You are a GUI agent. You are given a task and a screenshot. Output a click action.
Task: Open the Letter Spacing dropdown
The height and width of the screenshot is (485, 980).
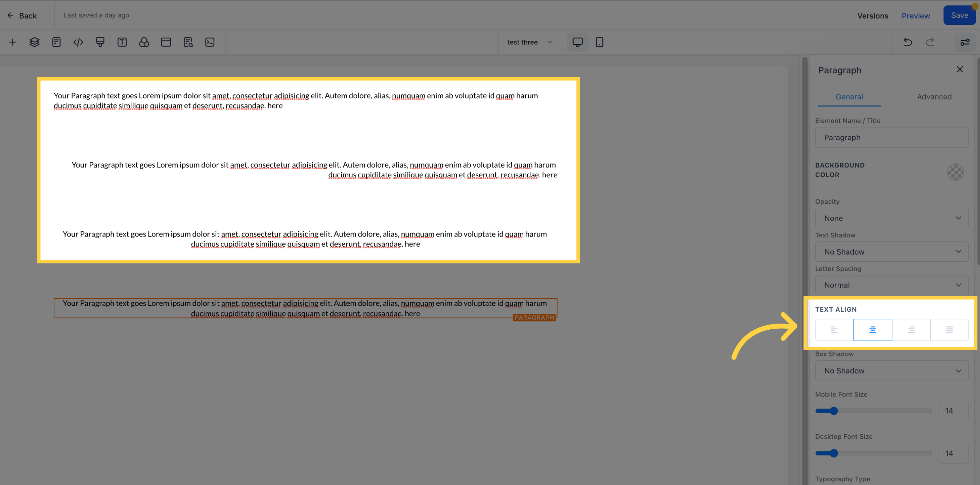(x=891, y=285)
